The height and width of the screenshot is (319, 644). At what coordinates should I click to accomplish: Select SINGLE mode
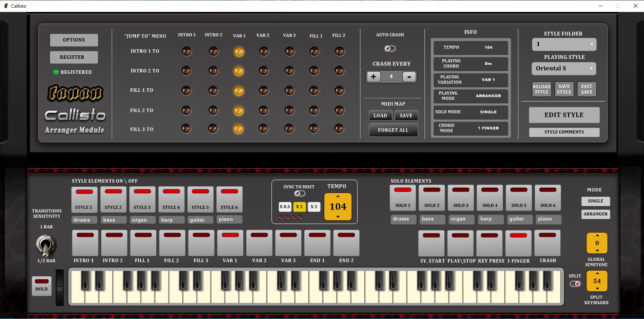(x=595, y=201)
